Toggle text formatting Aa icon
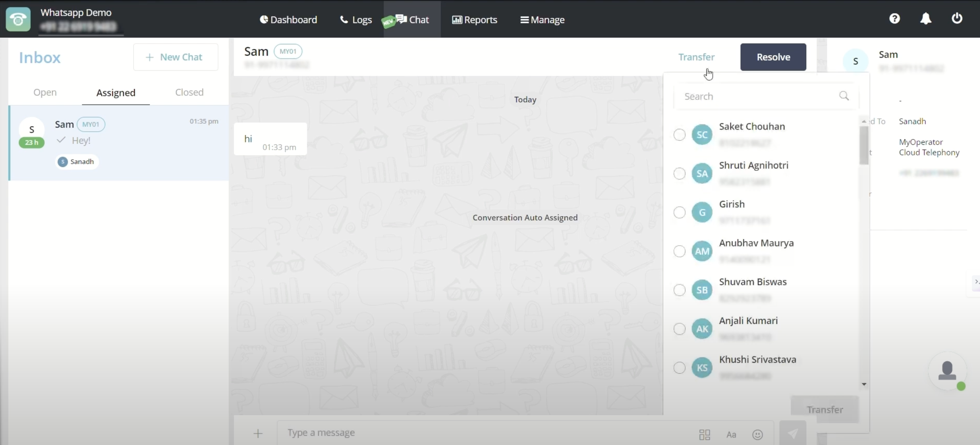Image resolution: width=980 pixels, height=445 pixels. 731,435
